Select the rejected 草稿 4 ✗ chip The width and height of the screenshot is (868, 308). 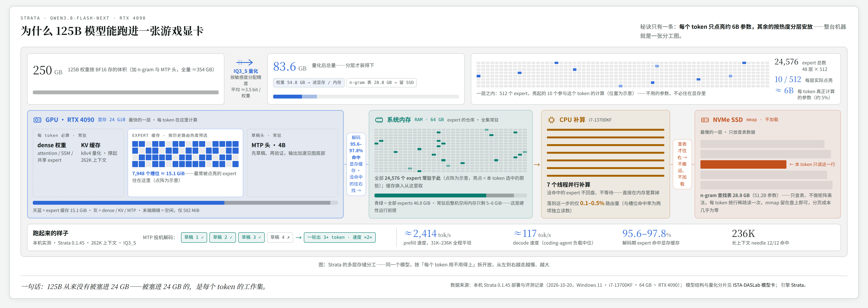coord(280,237)
